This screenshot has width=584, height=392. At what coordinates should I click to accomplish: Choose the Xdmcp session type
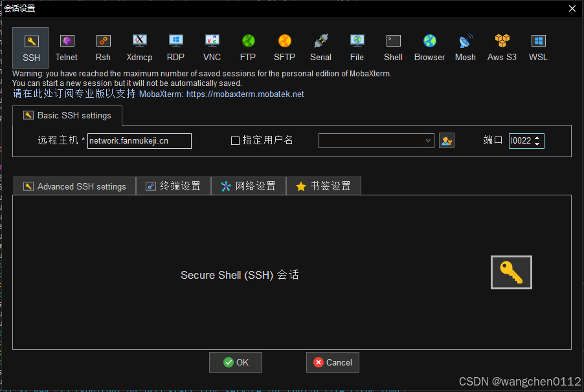tap(139, 48)
